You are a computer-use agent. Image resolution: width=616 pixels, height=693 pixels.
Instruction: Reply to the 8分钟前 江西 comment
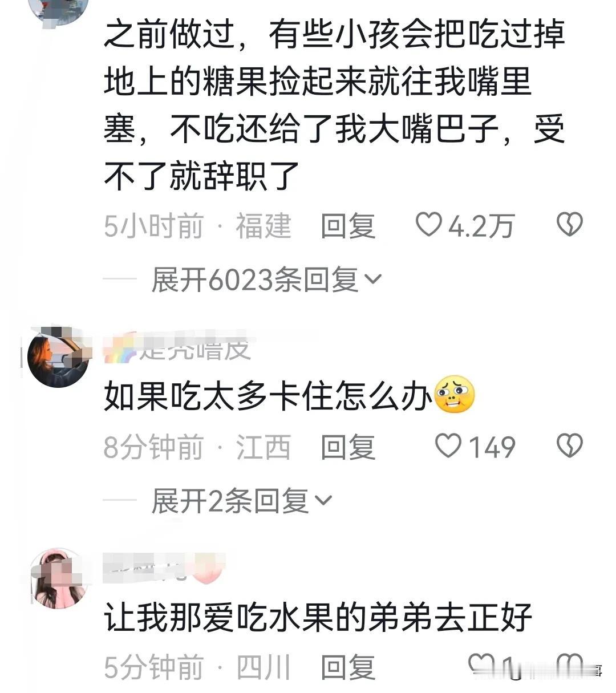(x=348, y=447)
